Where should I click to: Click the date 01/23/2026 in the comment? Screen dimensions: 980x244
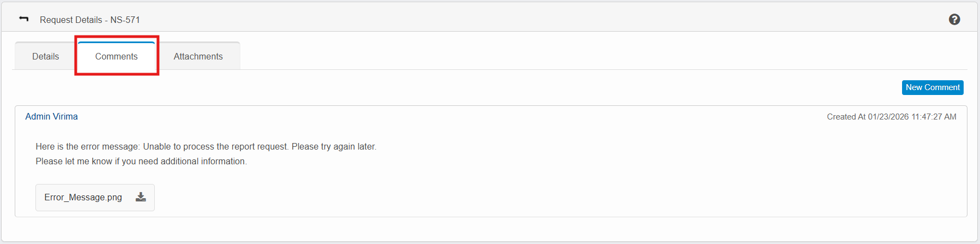[x=888, y=117]
